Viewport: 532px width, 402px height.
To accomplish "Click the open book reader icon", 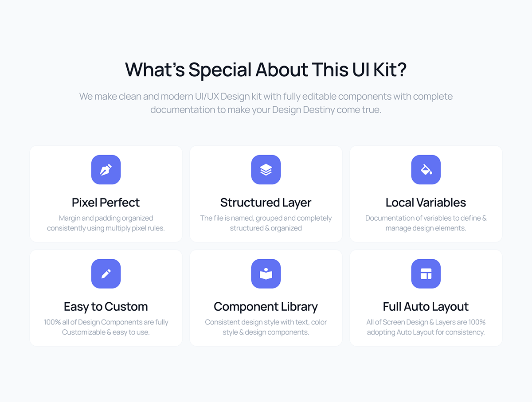I will [x=266, y=274].
